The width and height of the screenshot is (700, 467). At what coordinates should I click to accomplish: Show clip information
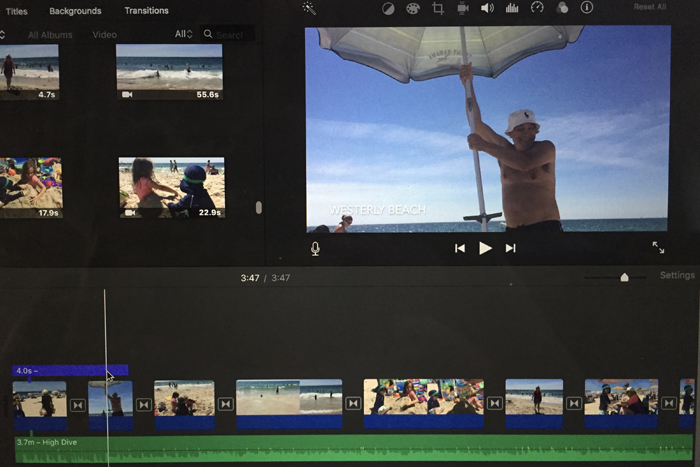click(587, 8)
